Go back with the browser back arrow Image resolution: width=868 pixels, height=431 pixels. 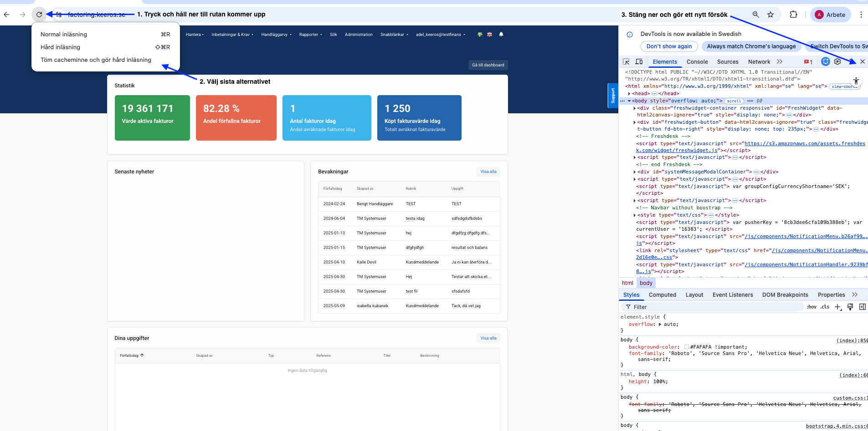pos(6,15)
